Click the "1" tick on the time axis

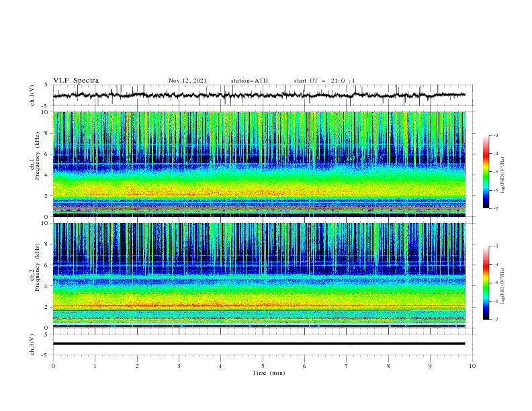tap(95, 366)
